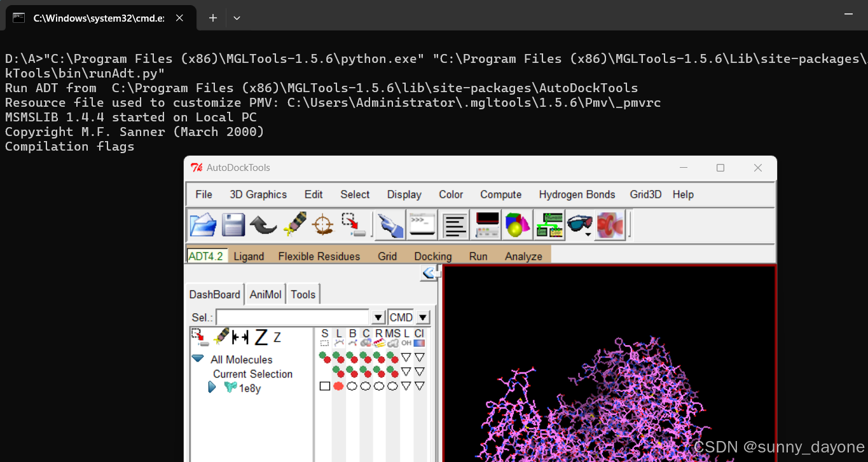Tick the select square for 1e8y
Viewport: 868px width, 462px height.
pyautogui.click(x=325, y=386)
